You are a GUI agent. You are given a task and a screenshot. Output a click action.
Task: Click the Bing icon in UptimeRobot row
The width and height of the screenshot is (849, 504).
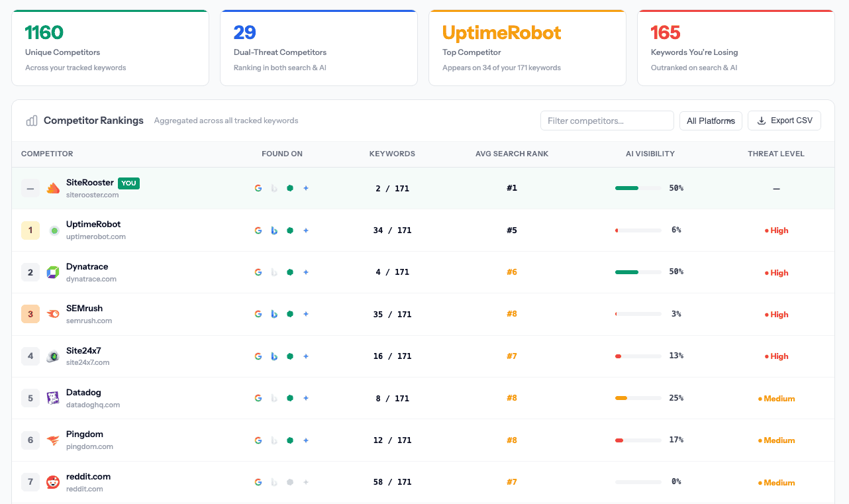pyautogui.click(x=274, y=230)
